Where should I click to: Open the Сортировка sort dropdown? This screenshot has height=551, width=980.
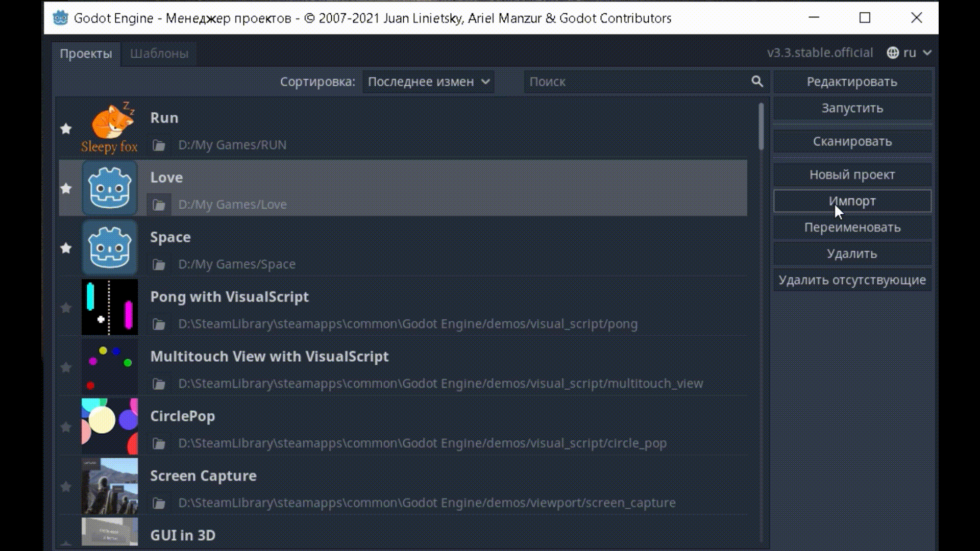[428, 82]
